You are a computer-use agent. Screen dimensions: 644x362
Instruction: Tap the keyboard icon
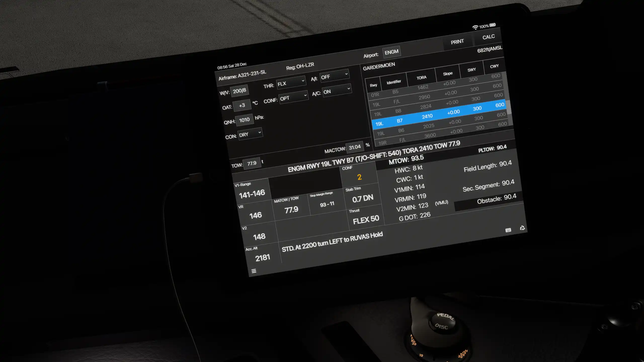[508, 230]
